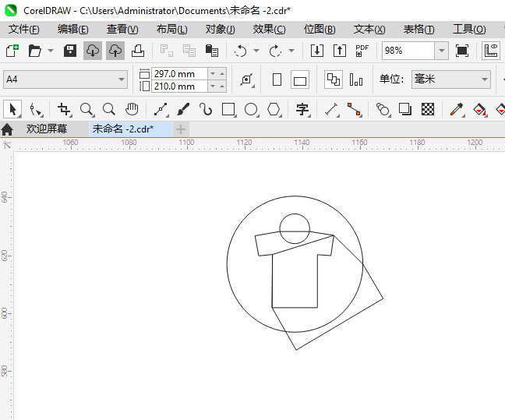
Task: Switch to the 欢迎屏幕 tab
Action: click(x=46, y=129)
